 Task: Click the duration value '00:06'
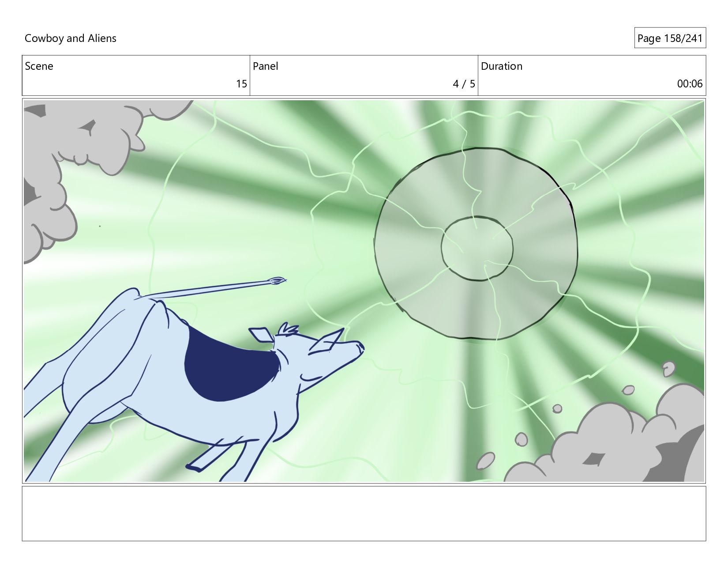pos(690,84)
